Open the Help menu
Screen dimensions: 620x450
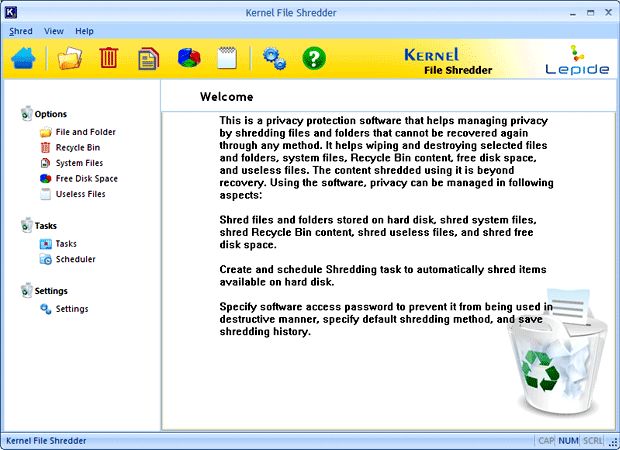tap(85, 31)
